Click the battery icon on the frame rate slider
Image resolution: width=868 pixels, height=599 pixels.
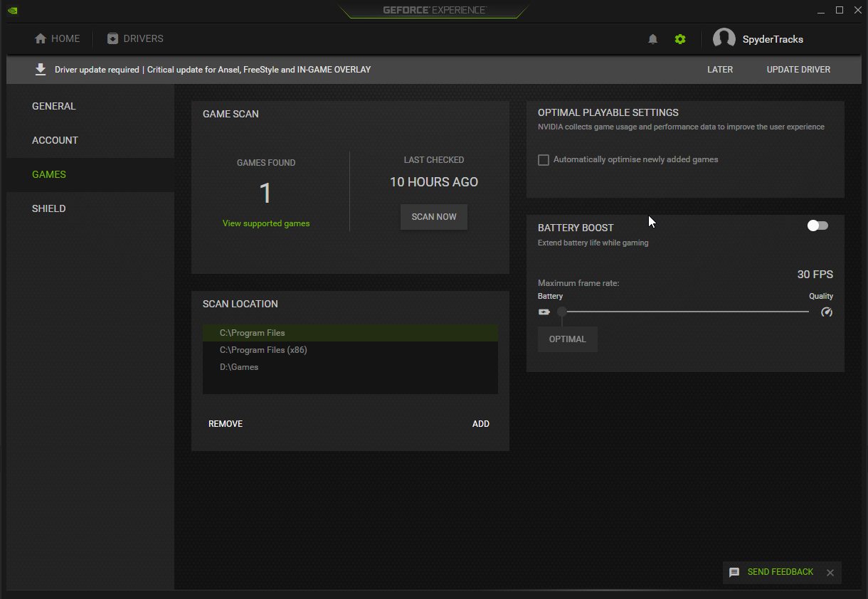544,312
